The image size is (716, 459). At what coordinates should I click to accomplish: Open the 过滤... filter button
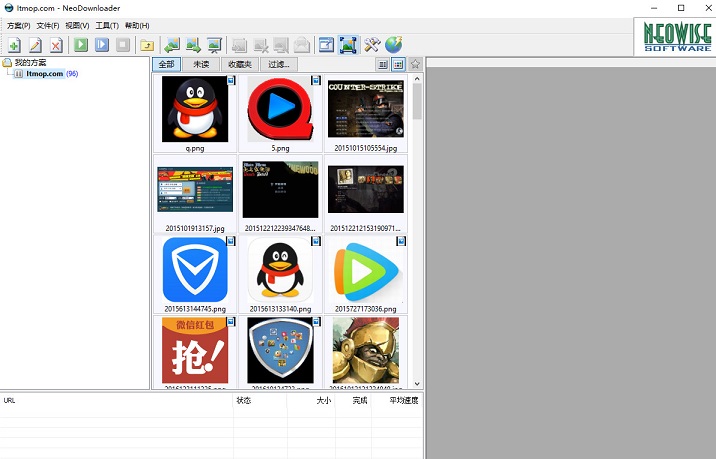click(x=279, y=64)
